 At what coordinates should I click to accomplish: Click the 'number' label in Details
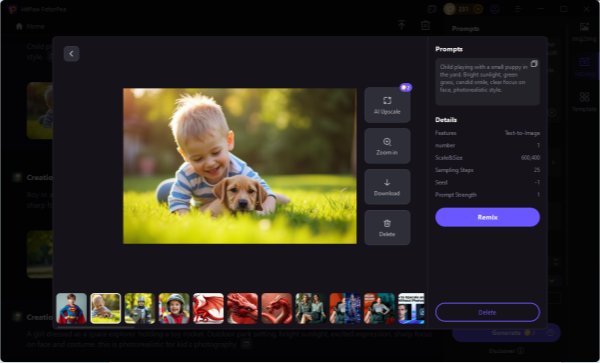tap(445, 145)
